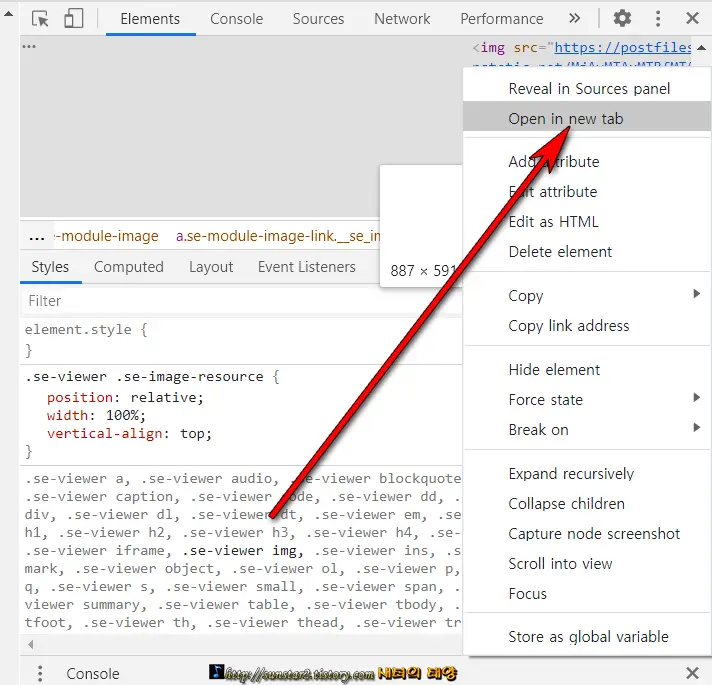Switch to the Elements tab
The height and width of the screenshot is (685, 712).
150,19
